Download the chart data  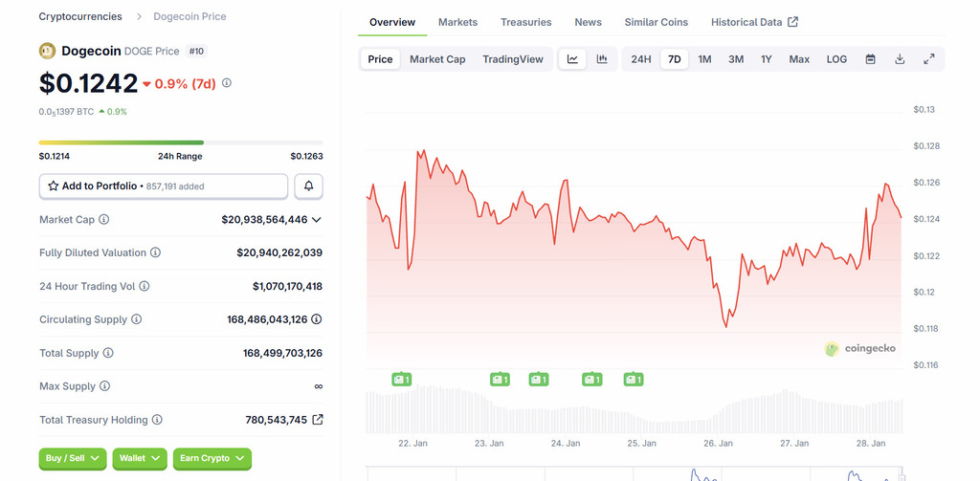click(900, 59)
